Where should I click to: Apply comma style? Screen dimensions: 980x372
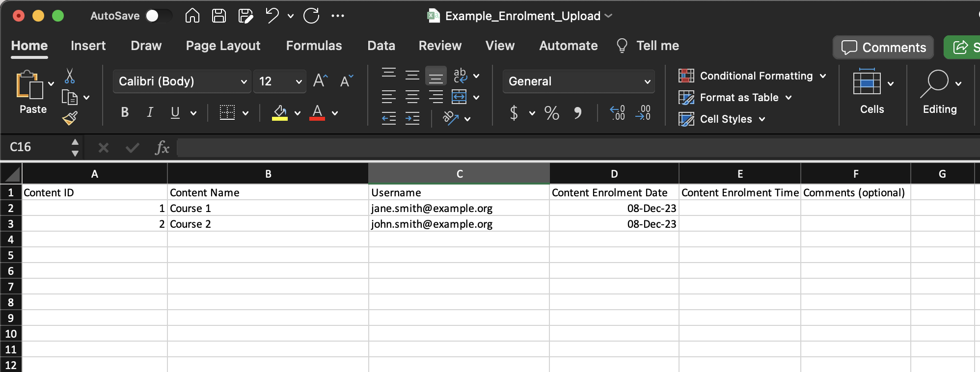click(x=578, y=113)
